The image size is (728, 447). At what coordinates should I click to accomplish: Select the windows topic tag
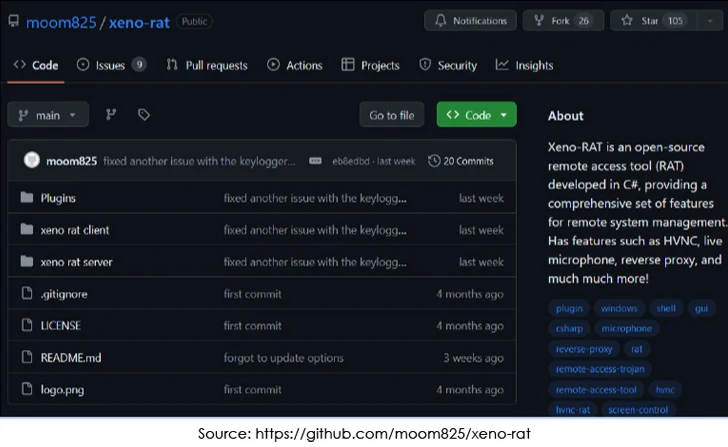click(619, 308)
